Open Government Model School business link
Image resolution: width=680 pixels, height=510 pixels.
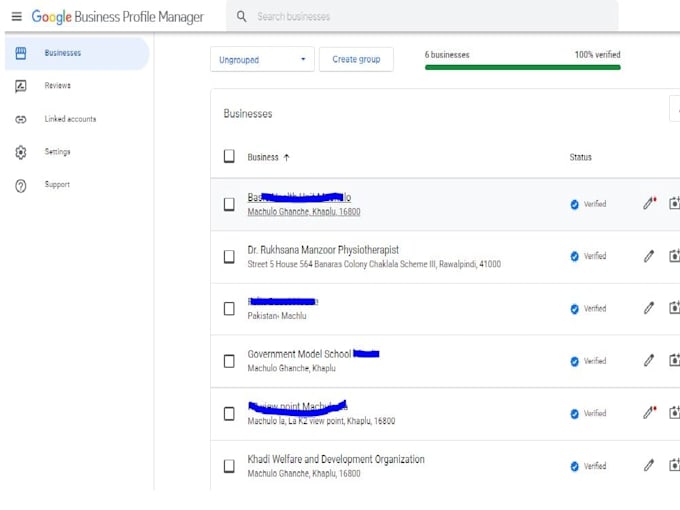tap(298, 354)
